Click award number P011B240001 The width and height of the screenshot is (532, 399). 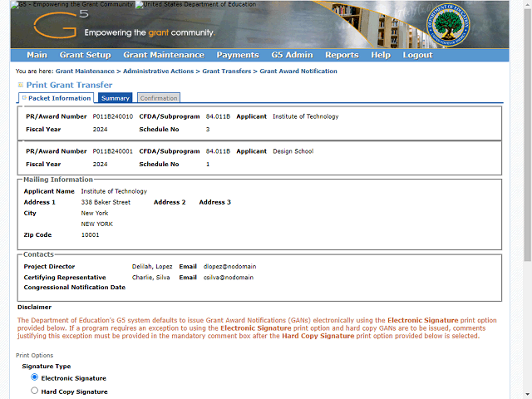coord(113,151)
